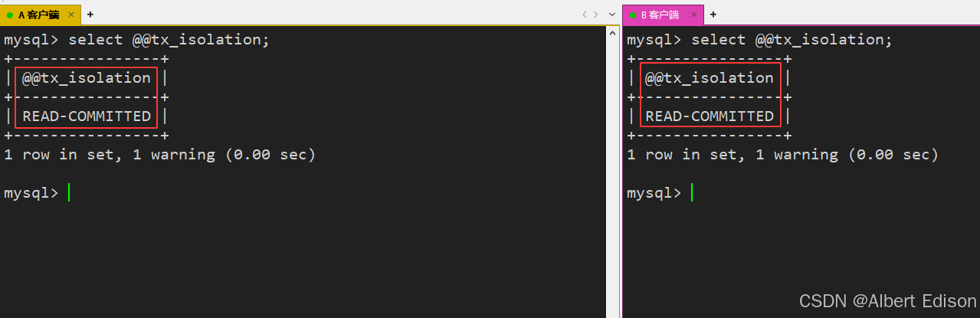Focus the empty mysql> prompt in A pane

coord(37,193)
